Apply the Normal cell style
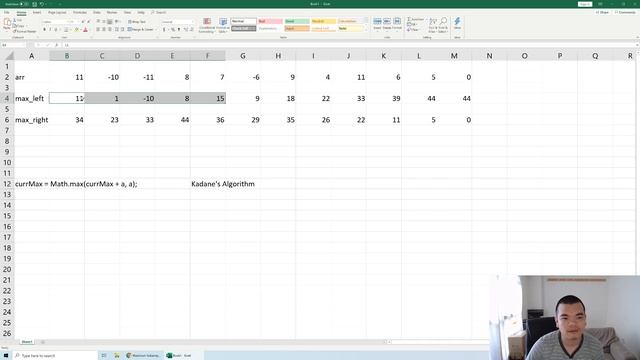 coord(244,21)
